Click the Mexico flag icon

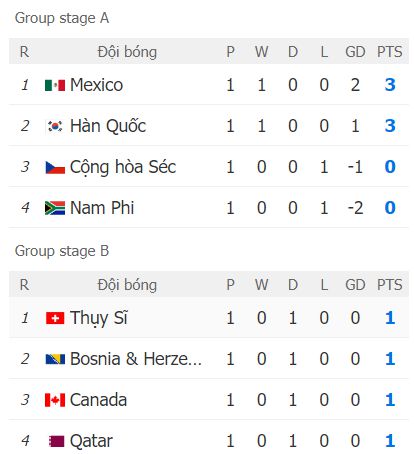[x=55, y=85]
